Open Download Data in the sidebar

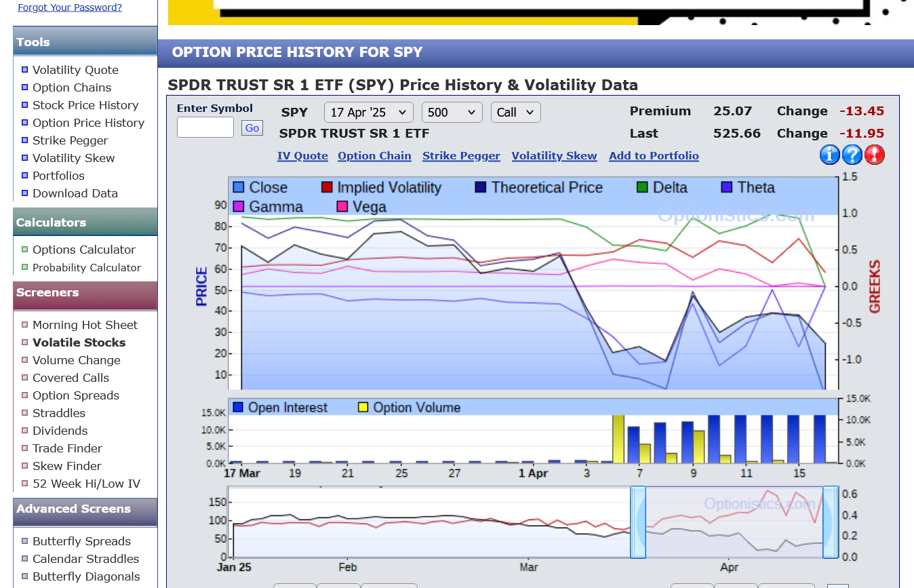click(75, 193)
